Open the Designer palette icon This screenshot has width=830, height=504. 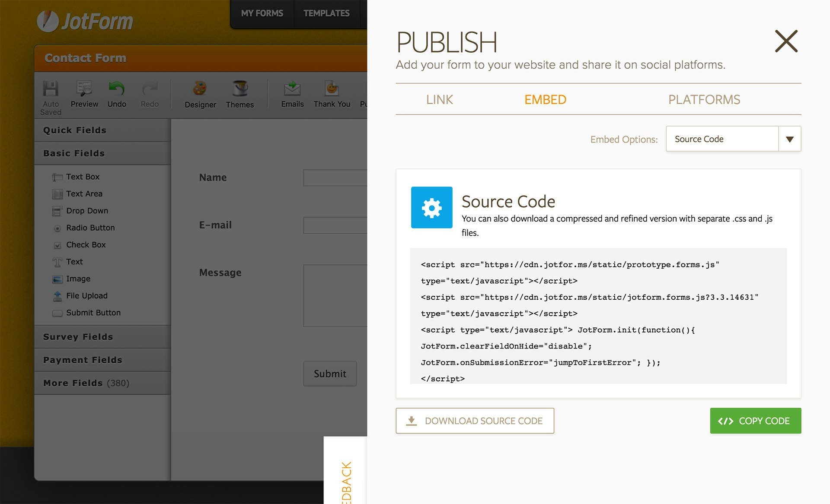tap(200, 89)
